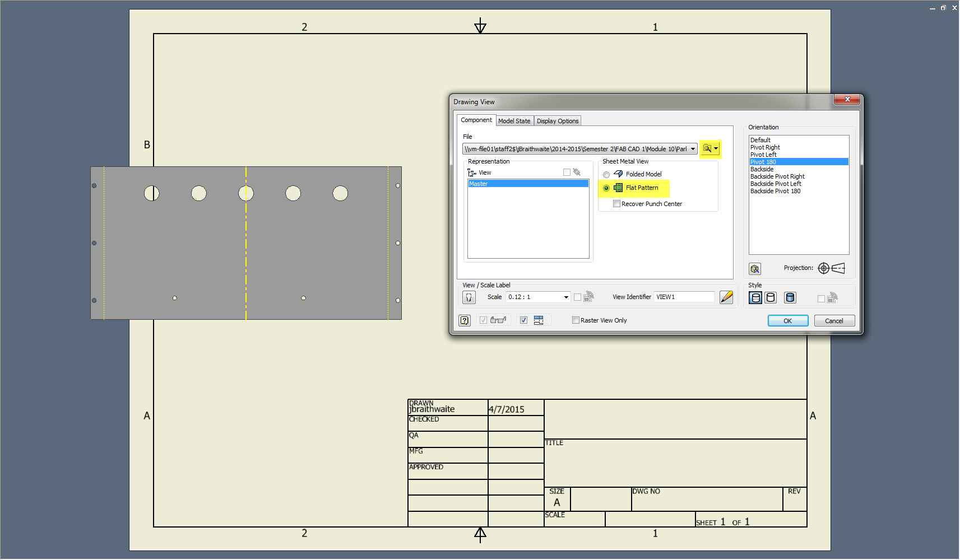
Task: Click the jbraithwaite name in title block
Action: 432,409
